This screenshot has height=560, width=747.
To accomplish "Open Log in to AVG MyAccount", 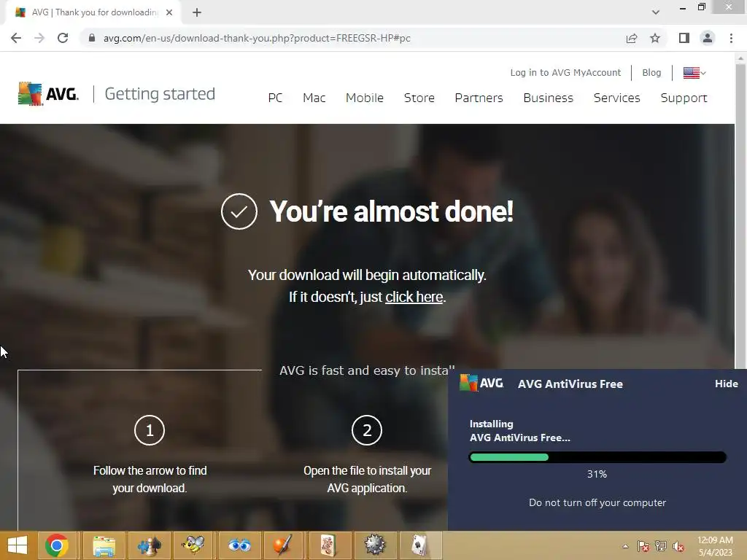I will [x=565, y=72].
